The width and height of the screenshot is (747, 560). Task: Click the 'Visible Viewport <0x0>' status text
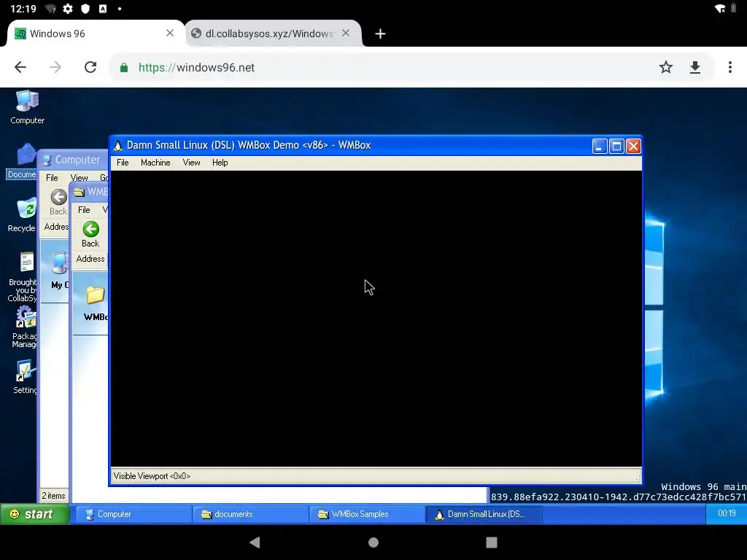(x=152, y=476)
